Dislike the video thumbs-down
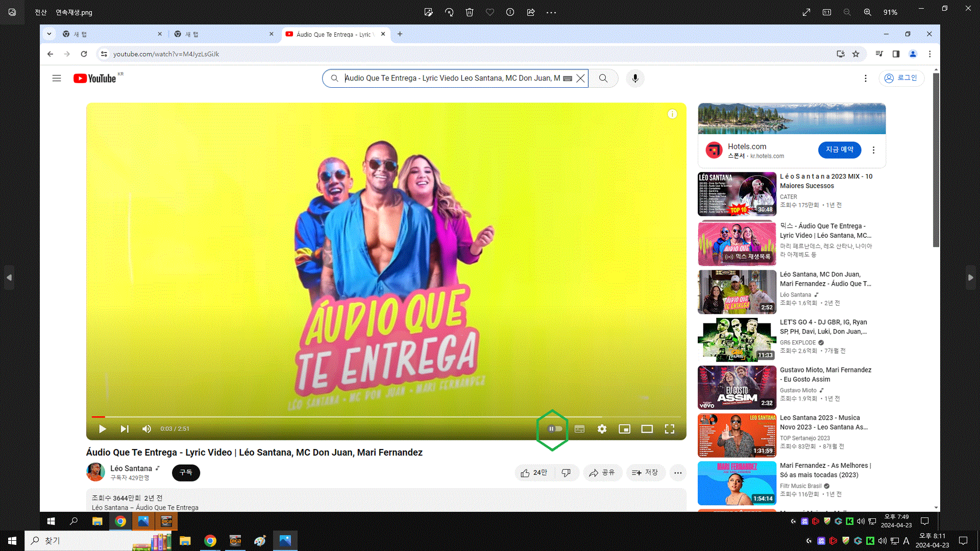The width and height of the screenshot is (980, 551). coord(566,473)
